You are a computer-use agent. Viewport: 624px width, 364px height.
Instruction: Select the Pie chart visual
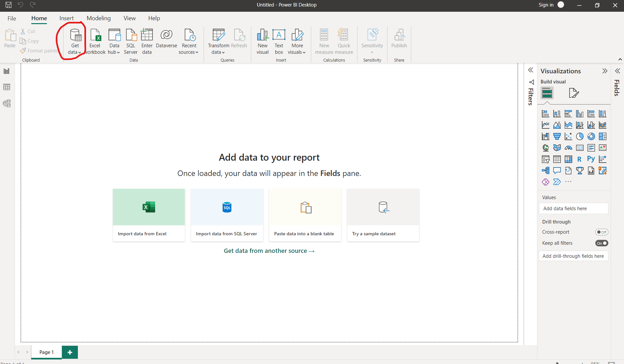(x=580, y=137)
